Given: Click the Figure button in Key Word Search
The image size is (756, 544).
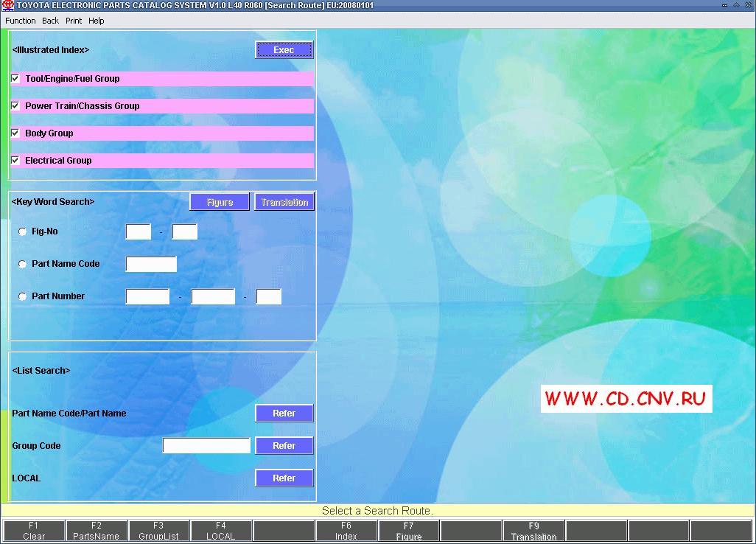Looking at the screenshot, I should click(220, 202).
